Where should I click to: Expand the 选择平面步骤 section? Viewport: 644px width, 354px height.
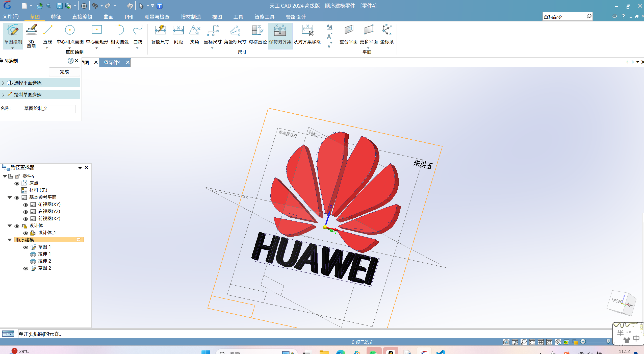pyautogui.click(x=3, y=83)
